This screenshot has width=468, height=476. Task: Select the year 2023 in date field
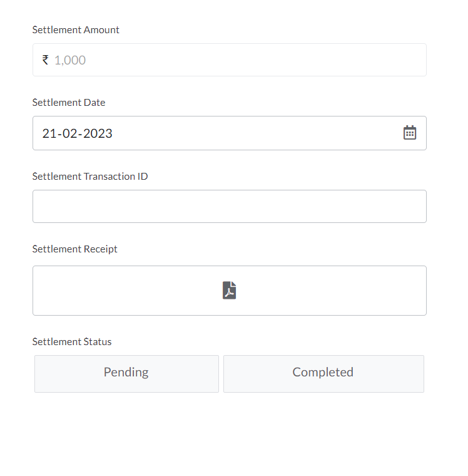(98, 133)
